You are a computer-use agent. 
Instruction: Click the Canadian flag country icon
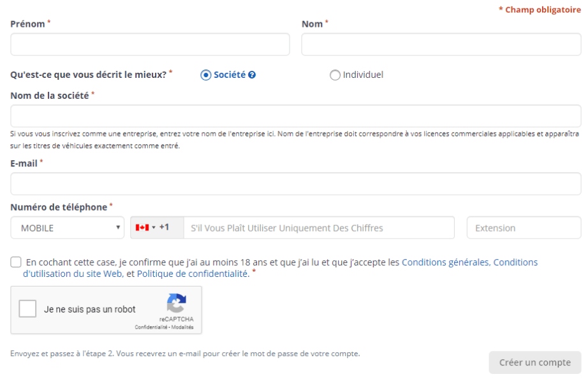click(x=142, y=228)
